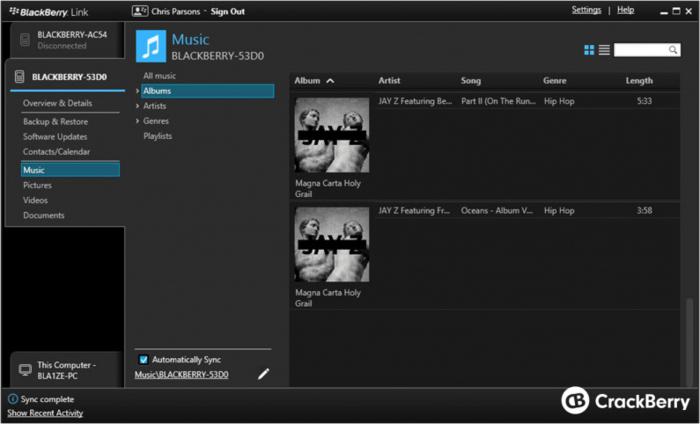Screen dimensions: 700x424
Task: Open Overview & Details section
Action: (x=58, y=103)
